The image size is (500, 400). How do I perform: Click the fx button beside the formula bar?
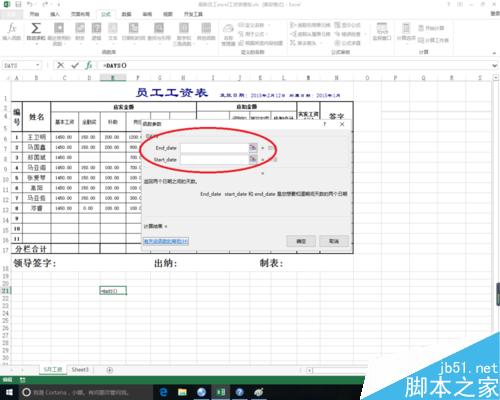89,65
